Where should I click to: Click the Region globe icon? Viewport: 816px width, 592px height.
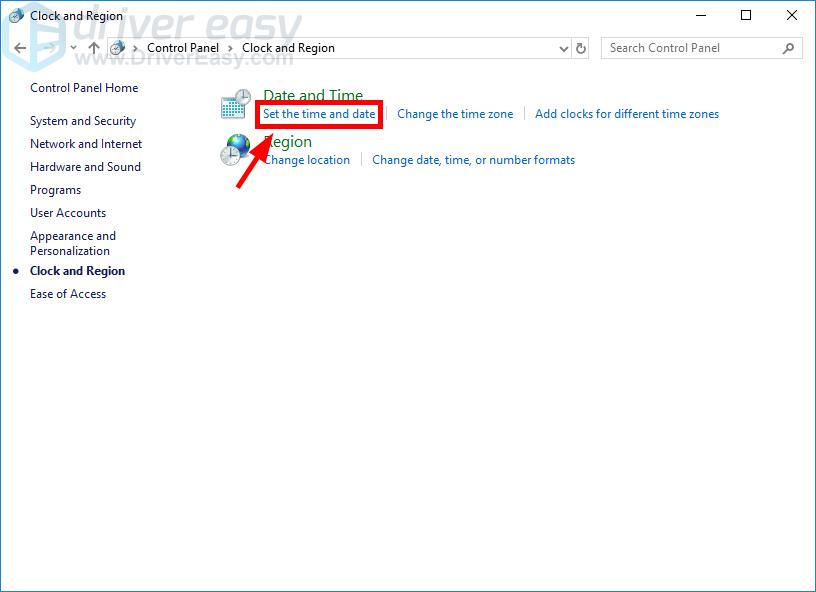pyautogui.click(x=236, y=150)
